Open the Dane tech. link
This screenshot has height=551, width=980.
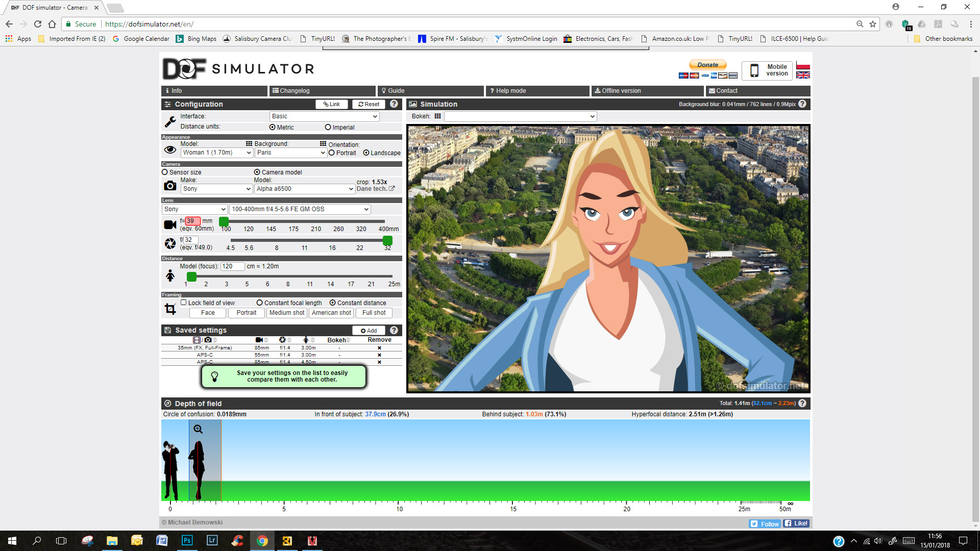point(376,189)
